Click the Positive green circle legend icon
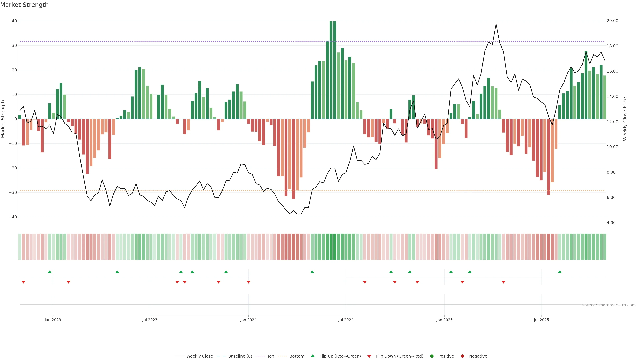This screenshot has width=644, height=362. coord(432,356)
